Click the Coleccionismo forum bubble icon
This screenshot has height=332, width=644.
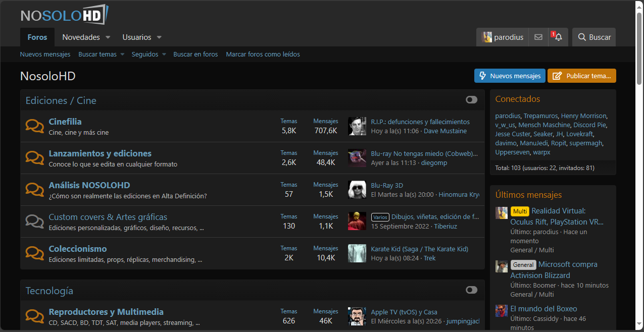34,253
